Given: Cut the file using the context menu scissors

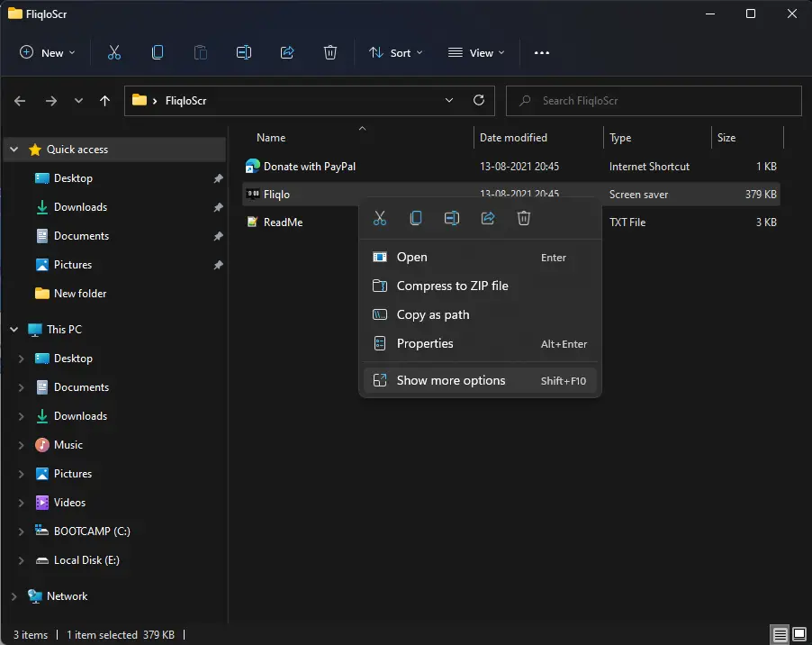Looking at the screenshot, I should [380, 218].
